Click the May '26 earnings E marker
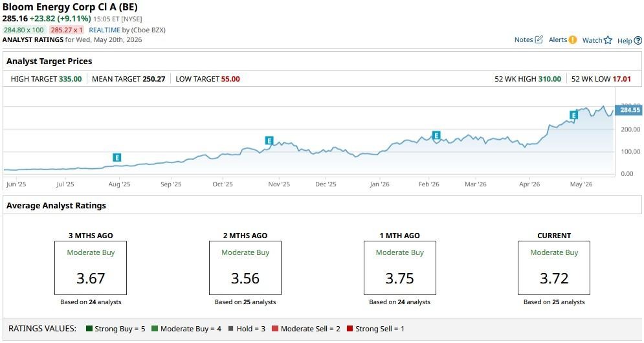This screenshot has width=644, height=343. (573, 115)
